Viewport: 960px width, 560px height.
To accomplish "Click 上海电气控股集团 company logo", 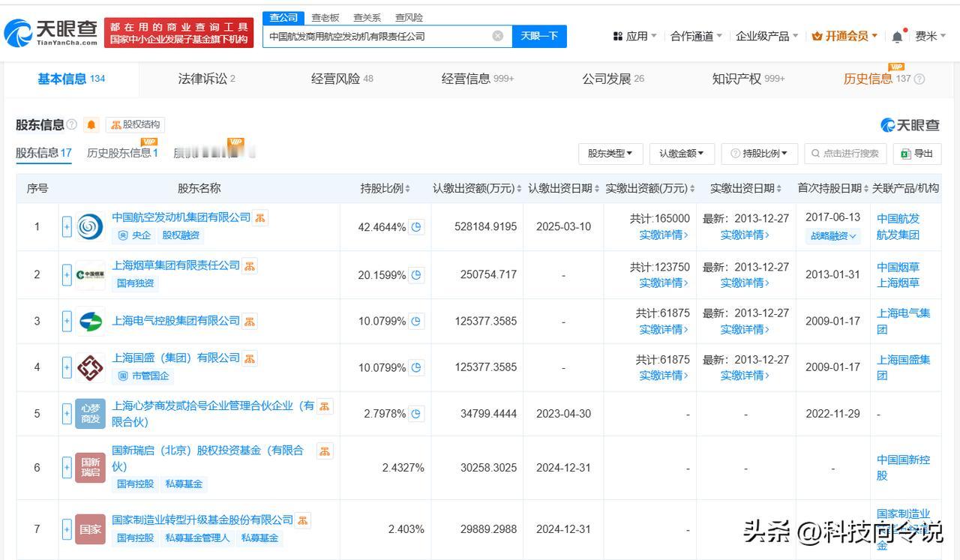I will [x=90, y=322].
